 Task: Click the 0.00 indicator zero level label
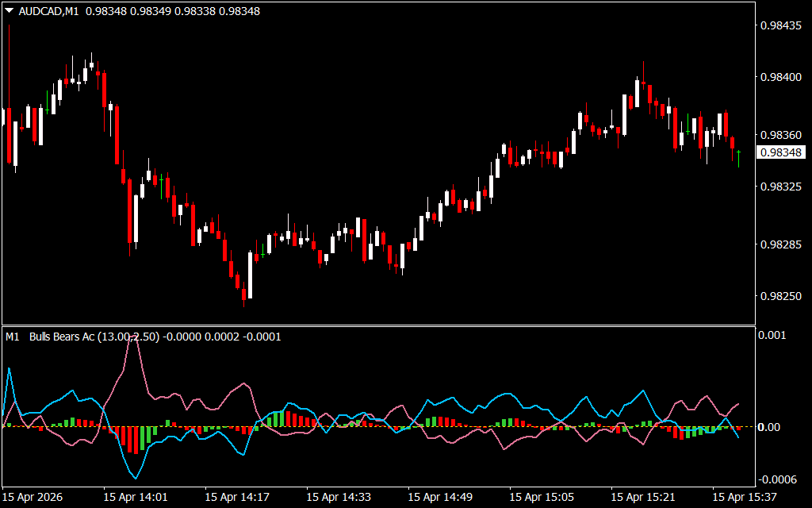[x=771, y=427]
